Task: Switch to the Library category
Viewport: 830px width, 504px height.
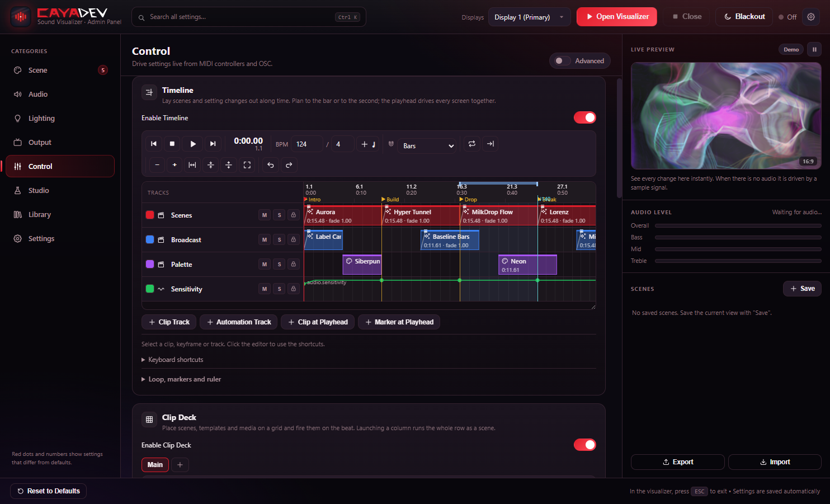Action: [60, 214]
